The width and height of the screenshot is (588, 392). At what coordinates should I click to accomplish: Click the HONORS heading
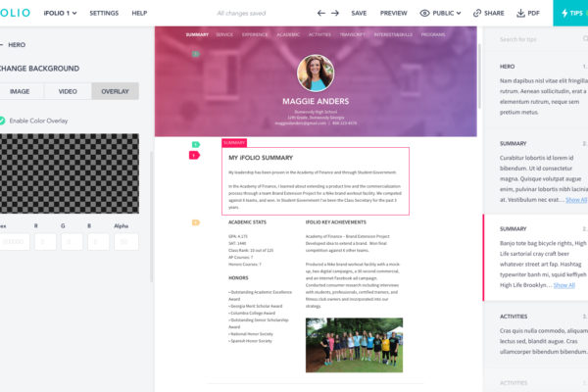[238, 278]
